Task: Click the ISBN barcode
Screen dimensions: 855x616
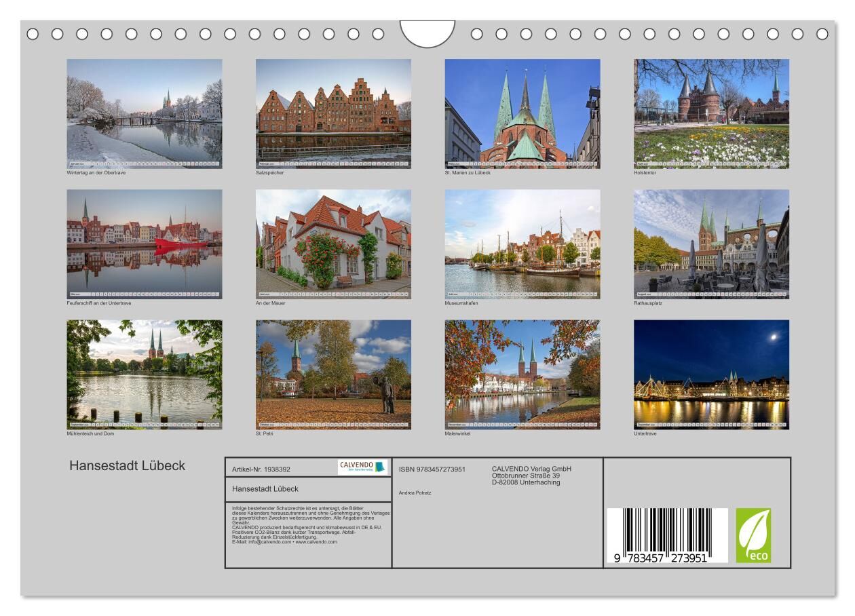Action: (666, 535)
